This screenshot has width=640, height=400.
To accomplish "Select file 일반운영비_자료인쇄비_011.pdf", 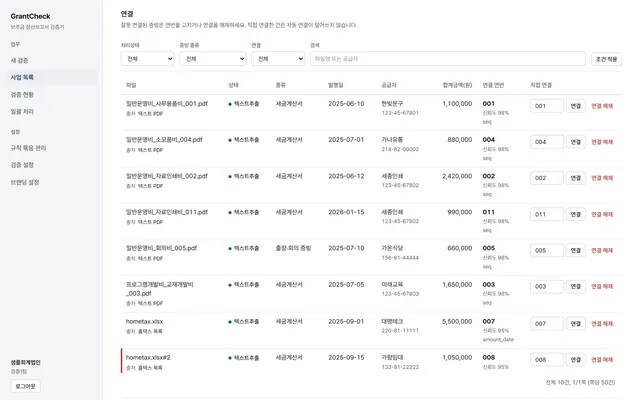I will click(167, 212).
